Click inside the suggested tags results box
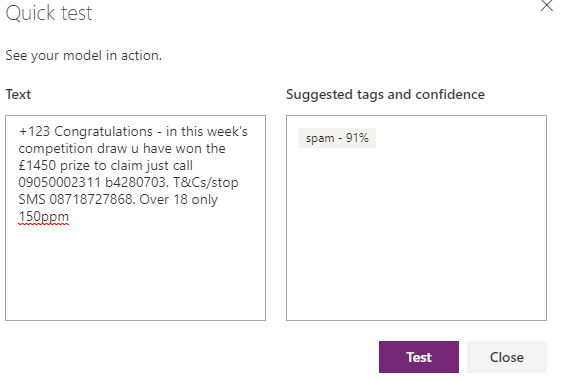Screen dimensions: 561x381 416,233
